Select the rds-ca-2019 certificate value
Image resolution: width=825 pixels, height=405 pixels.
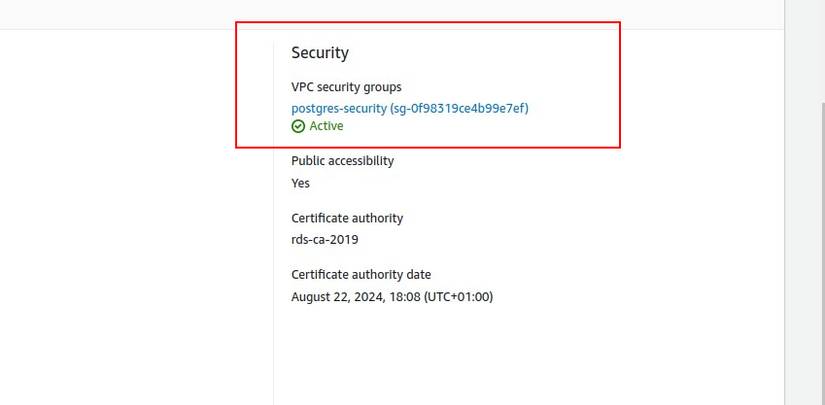pyautogui.click(x=324, y=240)
